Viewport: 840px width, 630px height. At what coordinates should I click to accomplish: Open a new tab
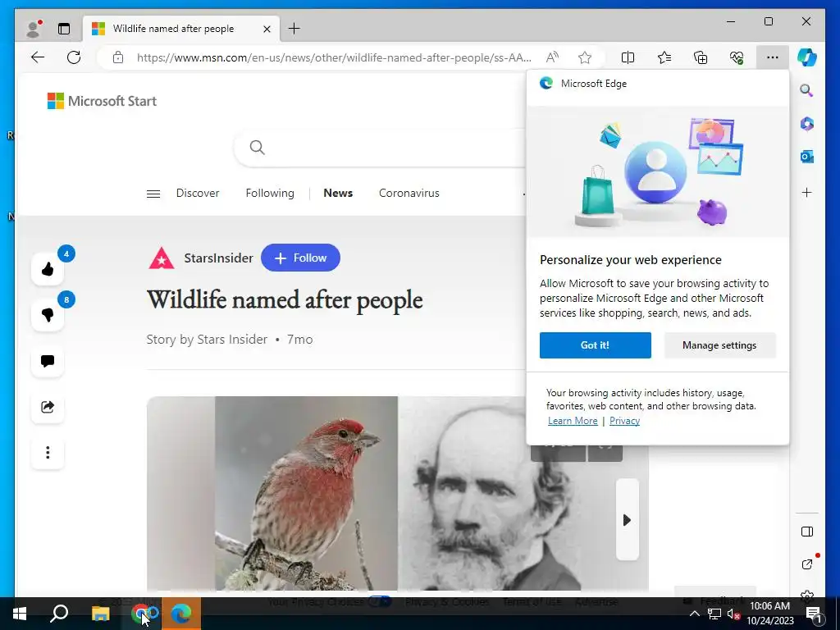click(294, 29)
